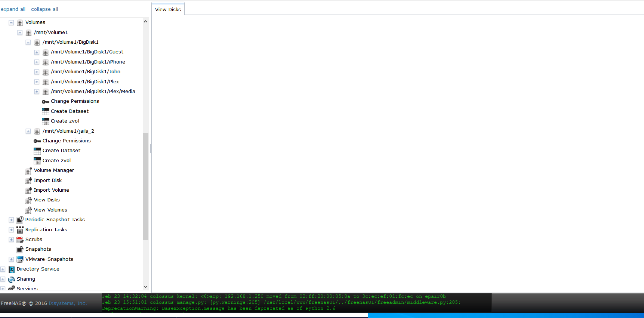Expand the BigDisk1/Plex/Media node

(37, 92)
